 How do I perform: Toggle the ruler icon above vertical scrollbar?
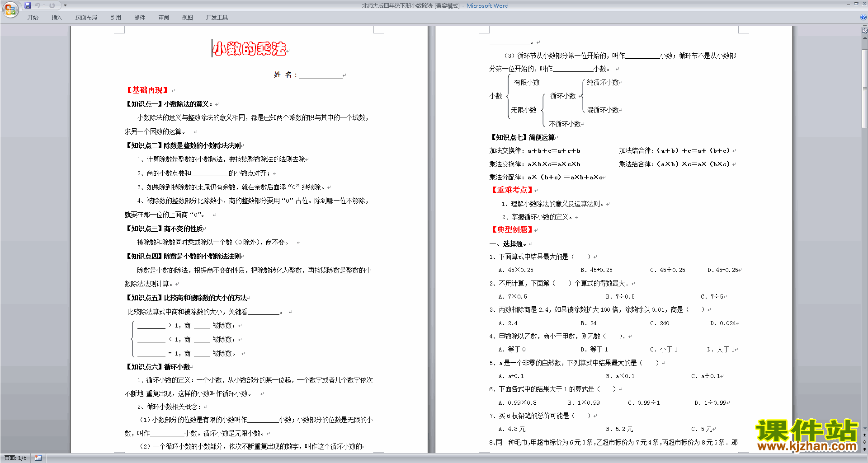pyautogui.click(x=864, y=31)
